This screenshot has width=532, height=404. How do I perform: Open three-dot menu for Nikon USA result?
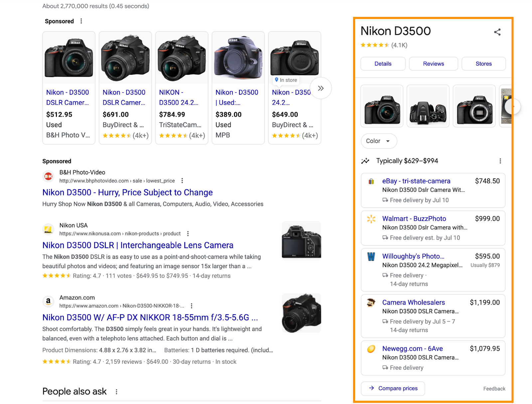pos(188,234)
